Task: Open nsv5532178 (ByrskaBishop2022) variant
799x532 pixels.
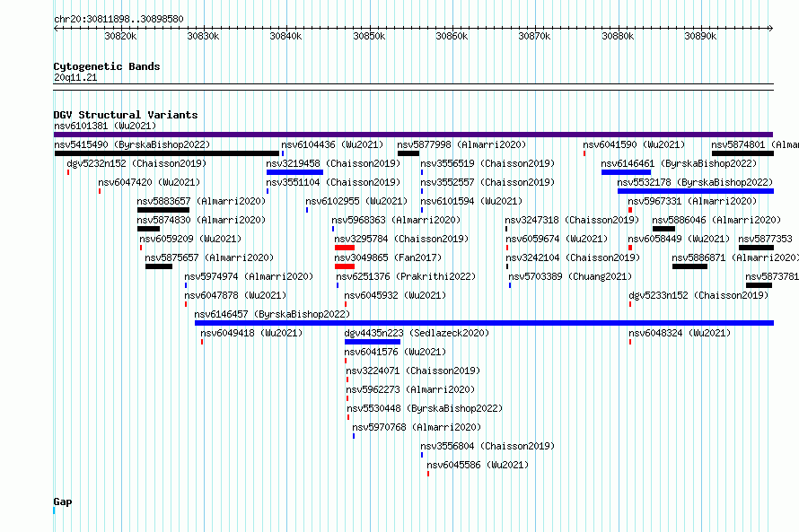Action: [x=695, y=182]
